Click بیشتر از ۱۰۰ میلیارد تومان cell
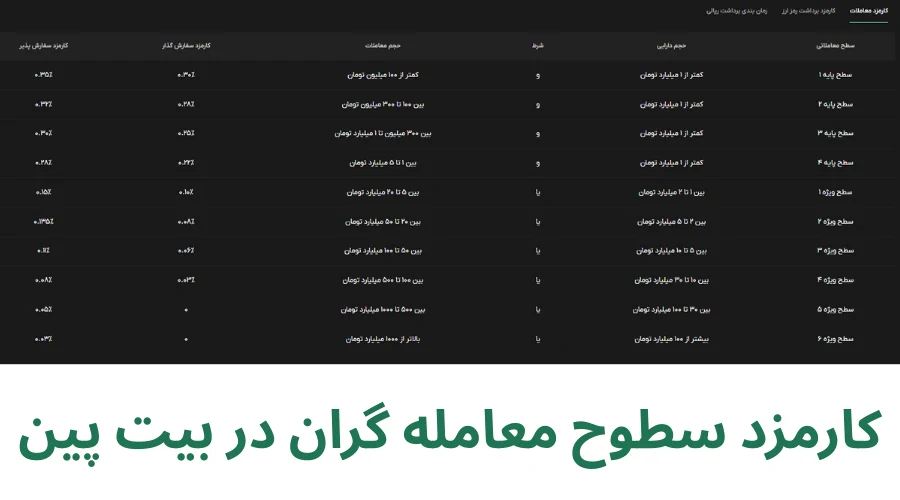 coord(671,339)
